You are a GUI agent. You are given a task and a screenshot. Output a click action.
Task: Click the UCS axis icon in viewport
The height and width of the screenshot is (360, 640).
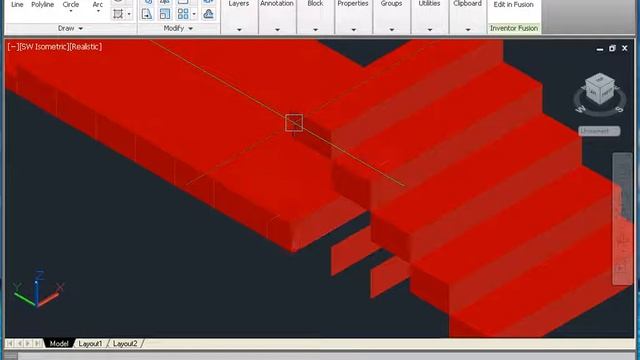38,289
